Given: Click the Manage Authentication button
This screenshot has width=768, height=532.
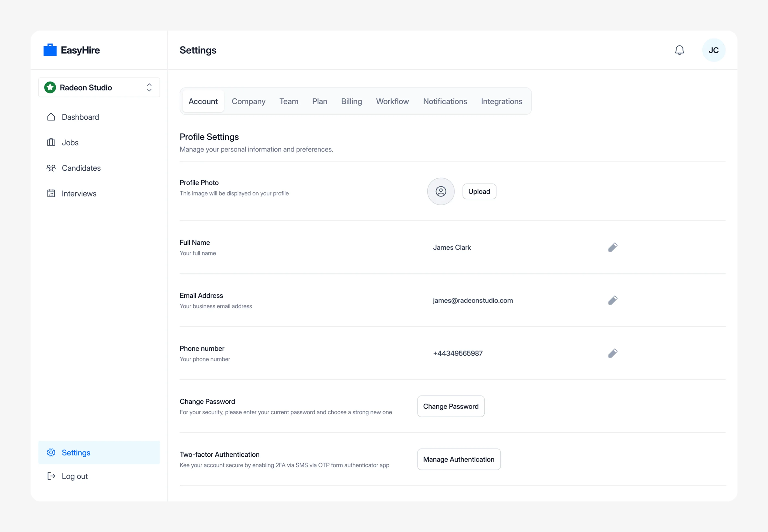Looking at the screenshot, I should tap(459, 459).
